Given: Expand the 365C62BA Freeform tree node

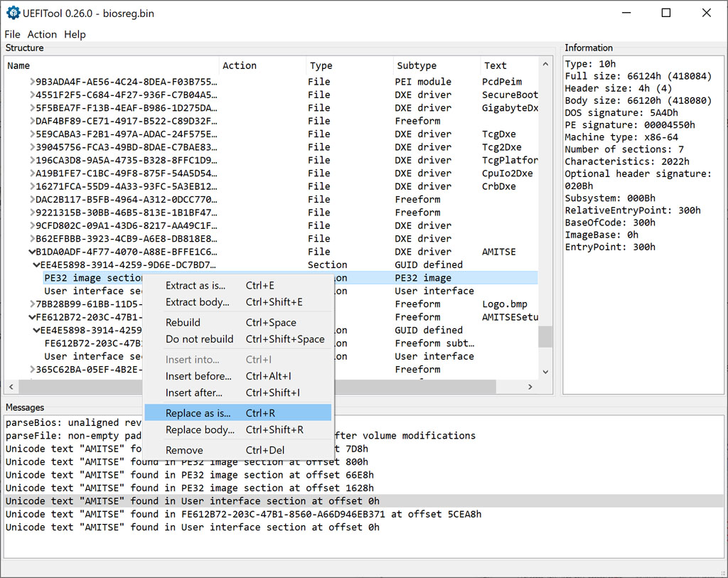Looking at the screenshot, I should click(x=32, y=370).
